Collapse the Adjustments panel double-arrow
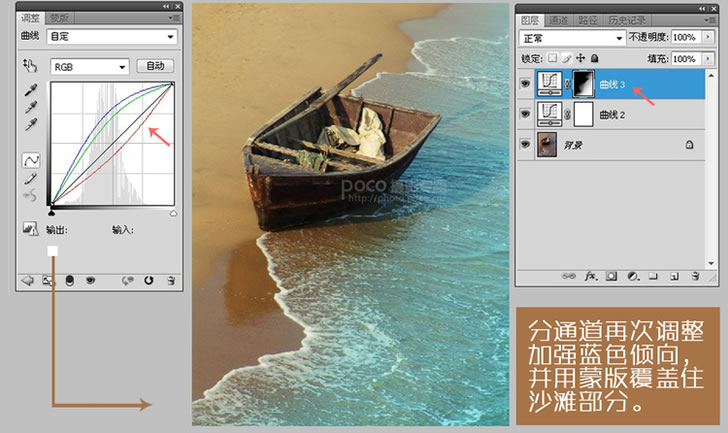The image size is (728, 433). tap(166, 6)
